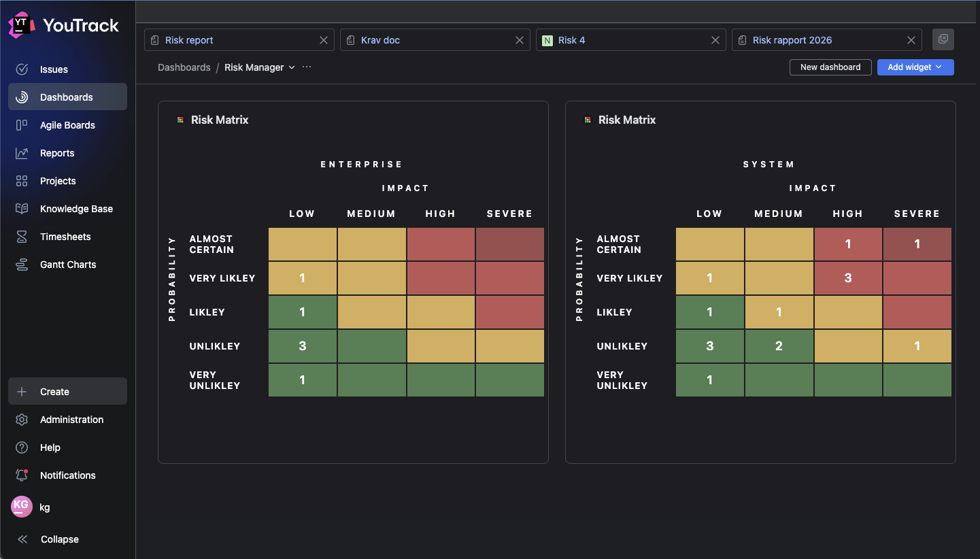Click the copy tabs icon at top right
980x559 pixels.
click(x=943, y=39)
